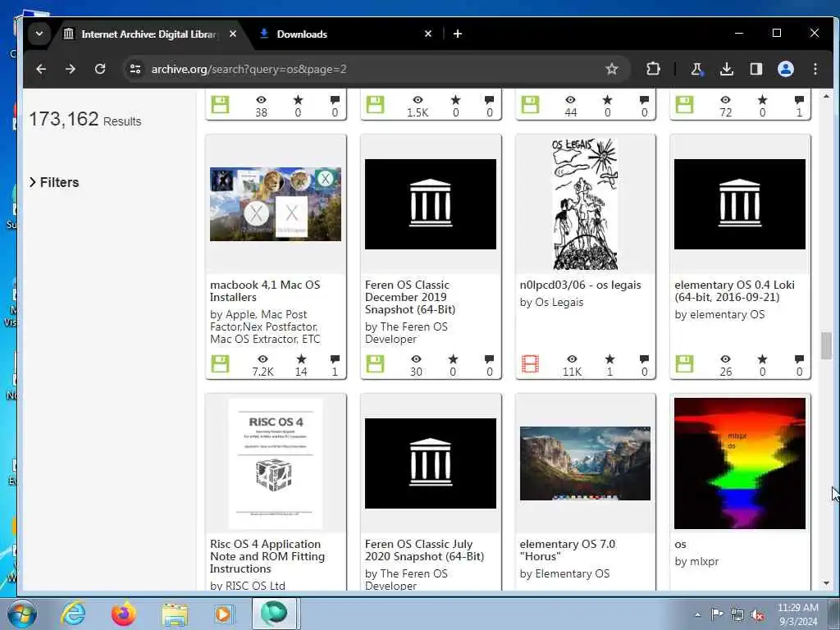
Task: Open Feren OS Classic July 2020 Snapshot
Action: 424,550
